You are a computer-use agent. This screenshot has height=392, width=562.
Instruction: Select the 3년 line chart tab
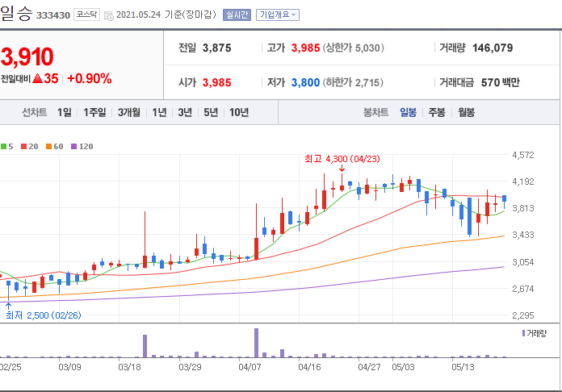click(x=185, y=112)
